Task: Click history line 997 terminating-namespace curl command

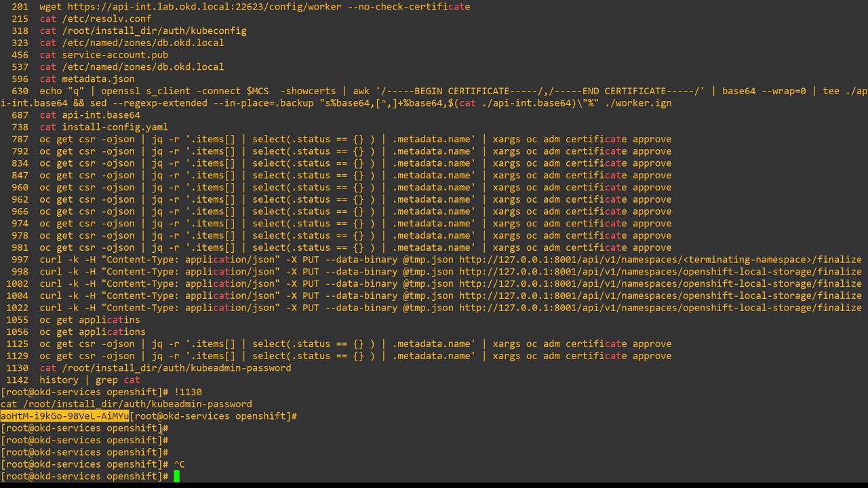Action: [450, 260]
